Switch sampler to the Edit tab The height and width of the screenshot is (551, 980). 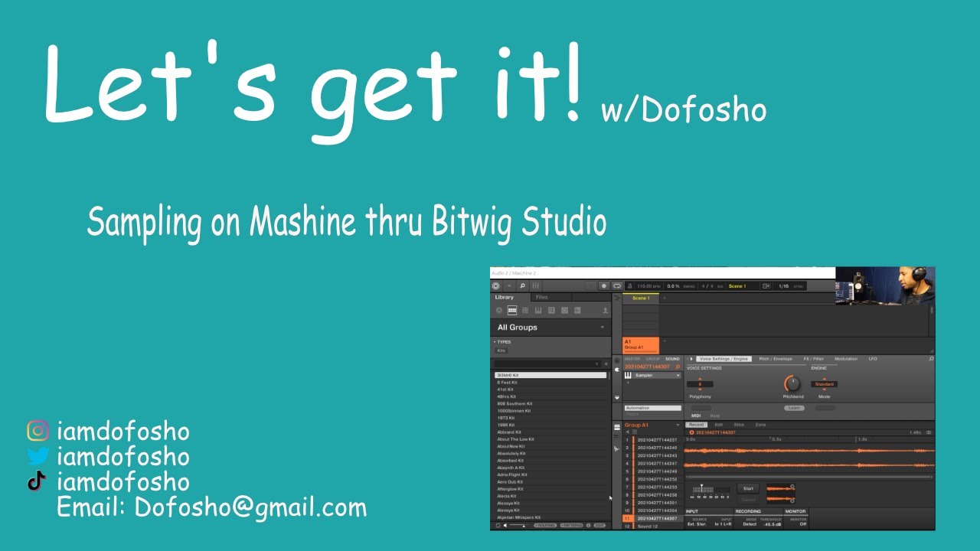click(x=719, y=425)
